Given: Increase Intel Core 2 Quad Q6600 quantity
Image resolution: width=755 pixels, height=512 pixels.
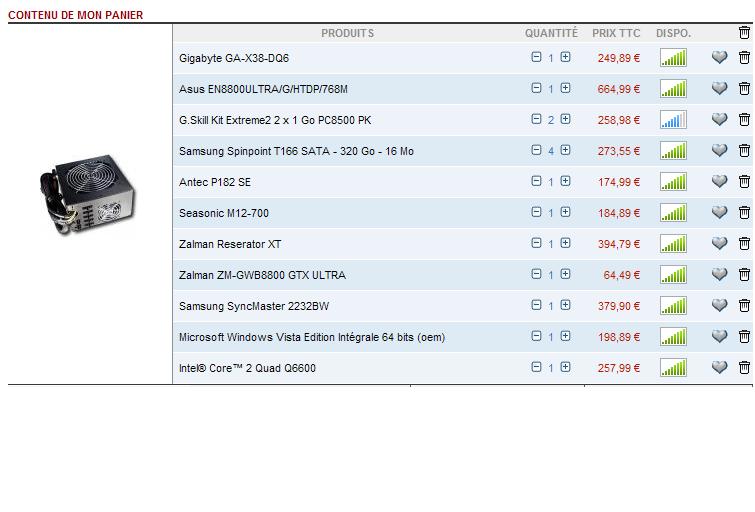Looking at the screenshot, I should click(565, 367).
